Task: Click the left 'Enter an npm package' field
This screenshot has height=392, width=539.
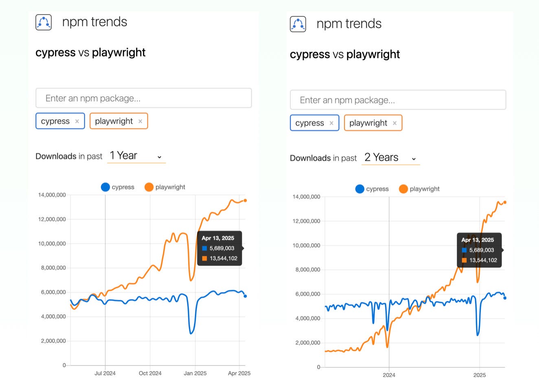Action: (x=144, y=98)
